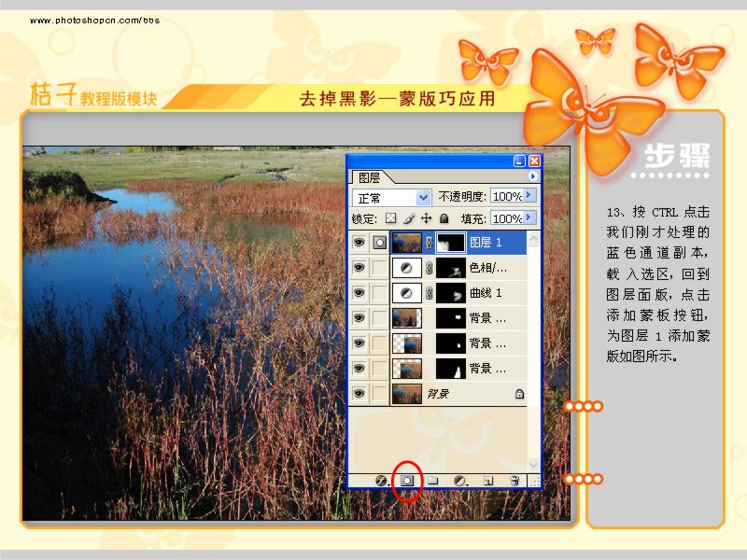Toggle visibility of the 色相 adjustment layer

(359, 268)
